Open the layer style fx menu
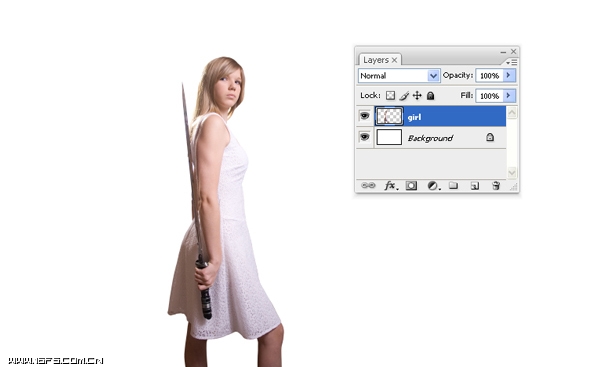Screen dimensions: 600x367 (x=391, y=186)
